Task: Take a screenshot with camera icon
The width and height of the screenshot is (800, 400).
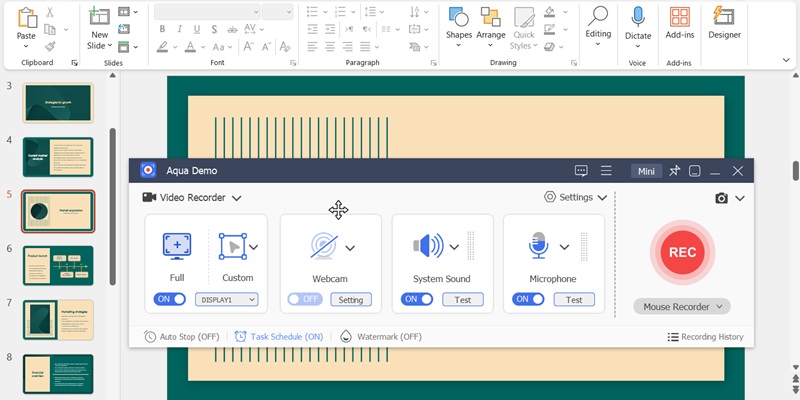Action: pos(721,198)
